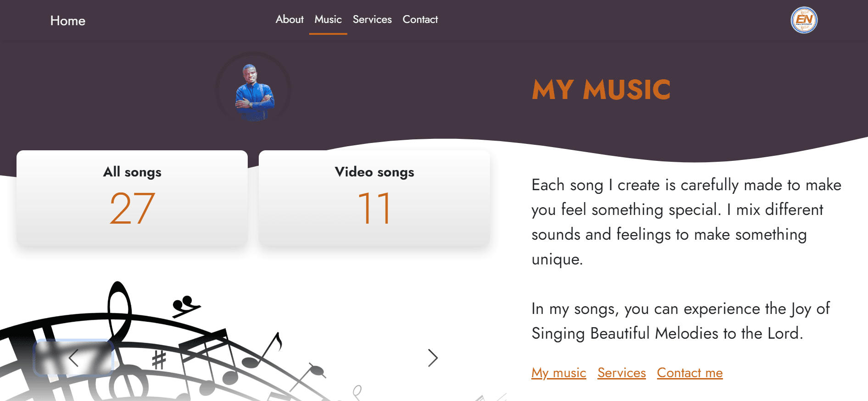Follow the orange "My music" link
The width and height of the screenshot is (868, 401).
click(x=559, y=373)
